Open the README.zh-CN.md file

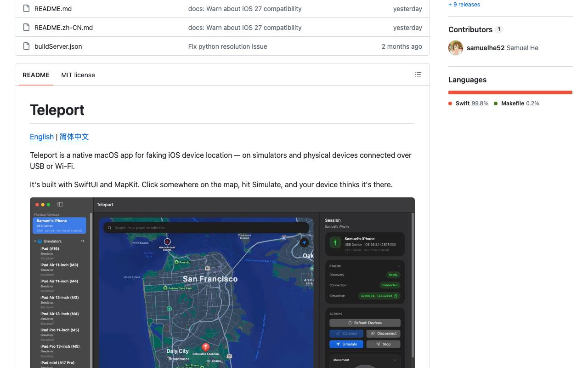(63, 28)
